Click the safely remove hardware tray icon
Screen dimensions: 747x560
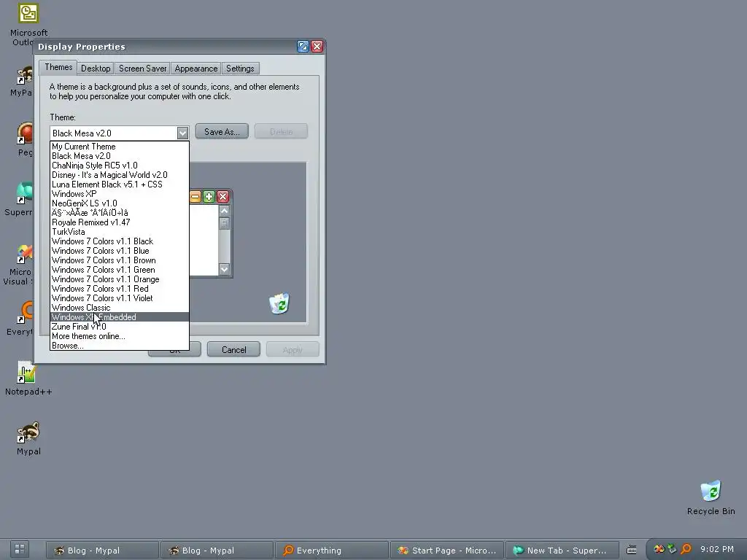point(672,549)
